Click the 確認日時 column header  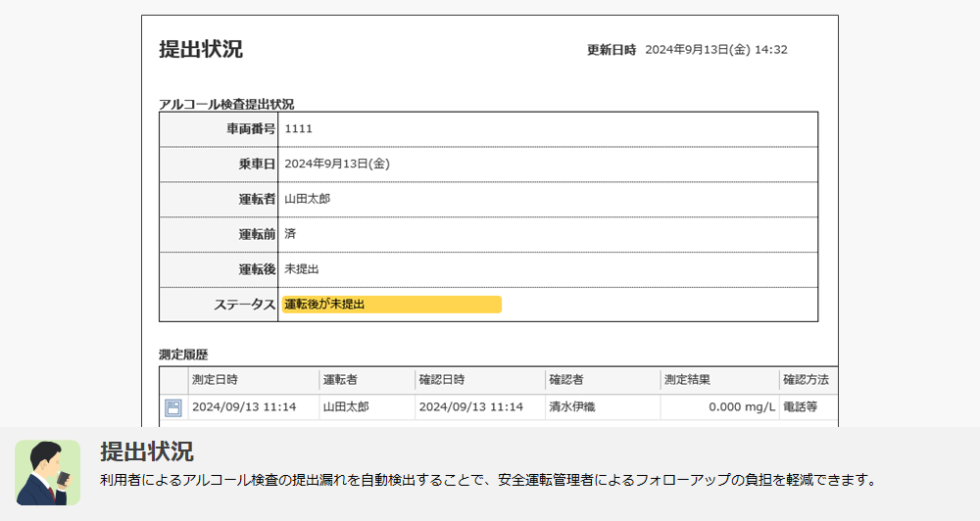point(442,379)
